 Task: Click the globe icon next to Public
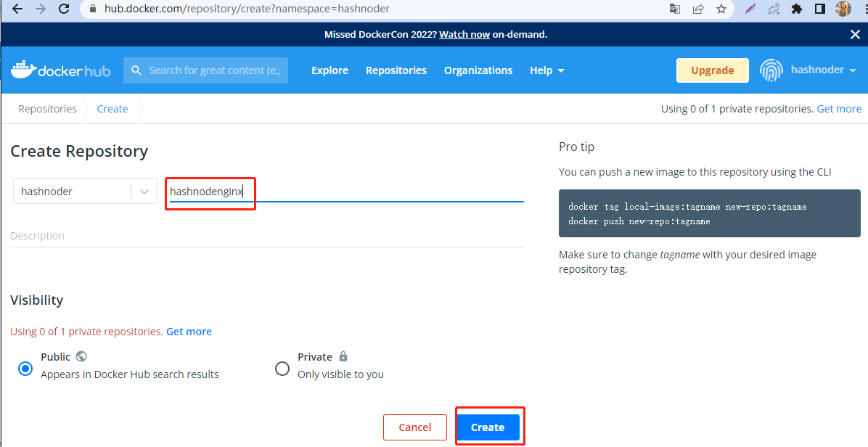pyautogui.click(x=81, y=356)
